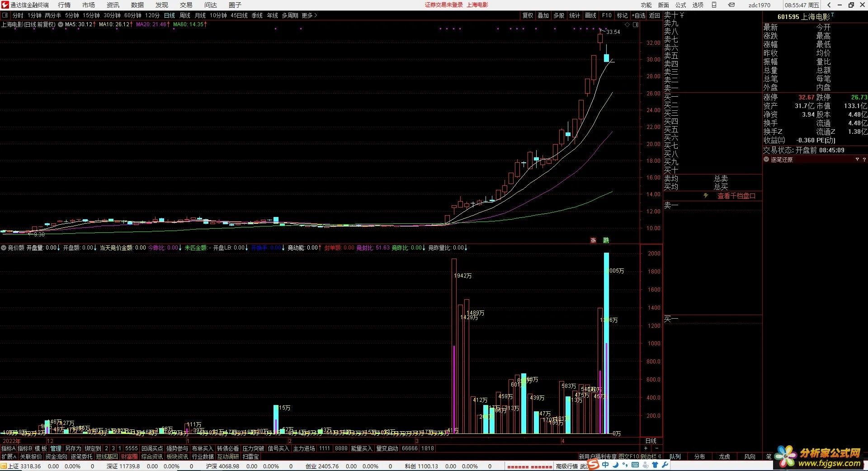Image resolution: width=868 pixels, height=471 pixels.
Task: Open the mobile phone icon in title bar
Action: coord(714,5)
